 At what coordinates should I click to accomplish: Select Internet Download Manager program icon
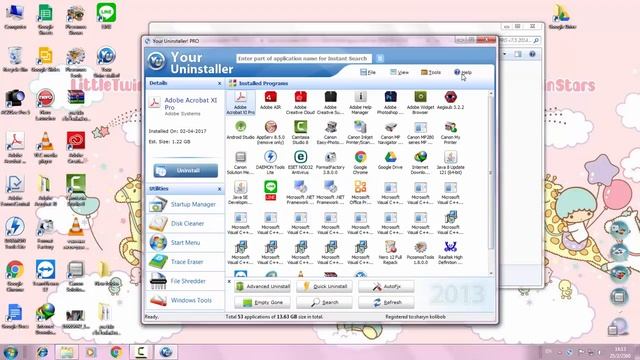pyautogui.click(x=420, y=162)
